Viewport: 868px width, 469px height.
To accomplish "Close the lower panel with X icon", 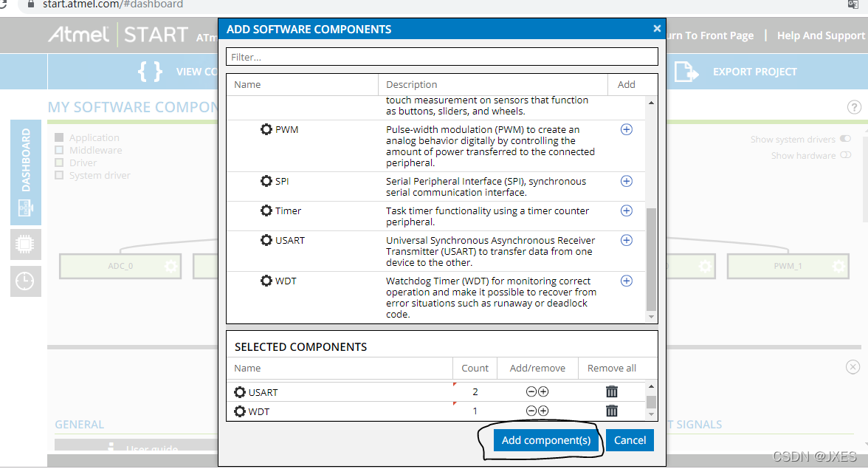I will 852,366.
